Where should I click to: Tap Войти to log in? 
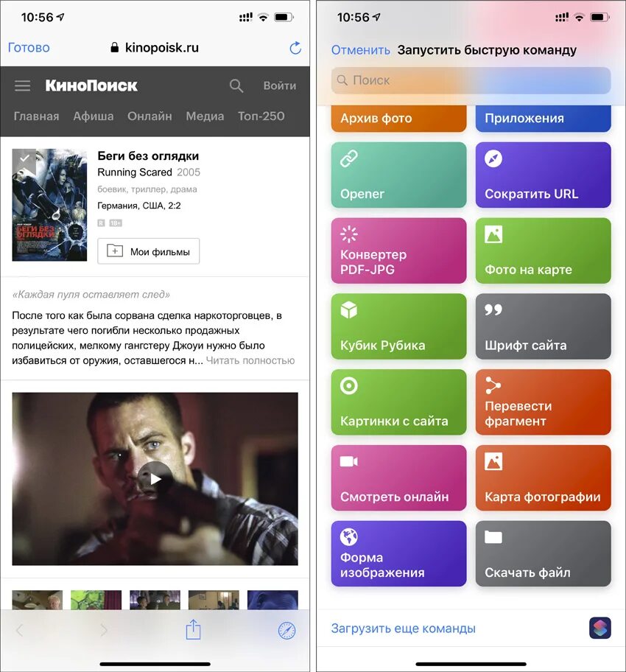tap(279, 85)
